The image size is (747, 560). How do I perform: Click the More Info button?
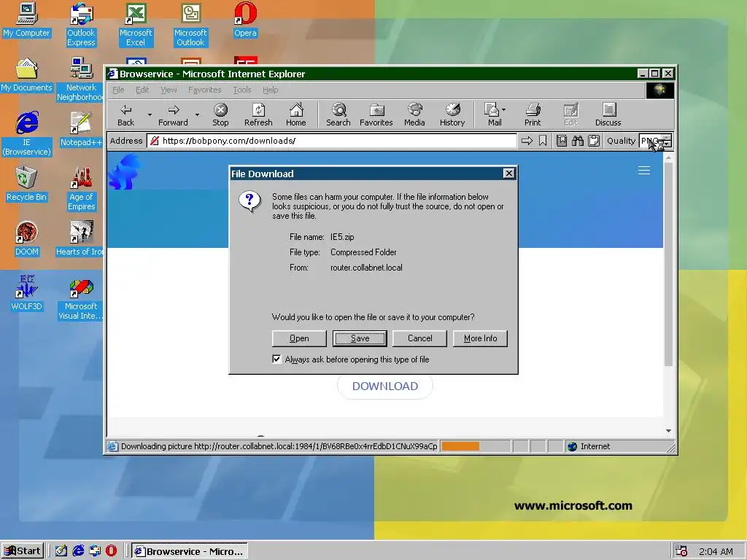480,338
